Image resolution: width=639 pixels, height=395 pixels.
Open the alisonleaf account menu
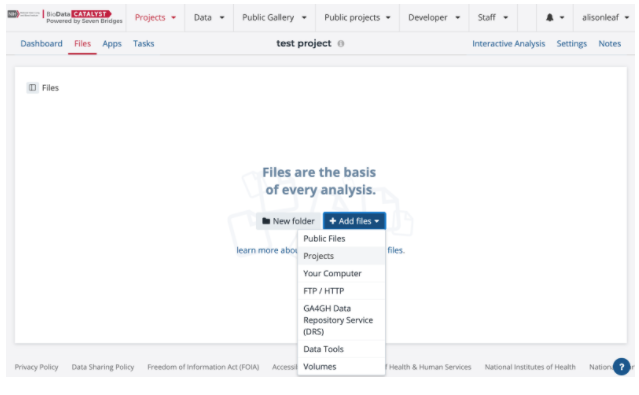(605, 18)
